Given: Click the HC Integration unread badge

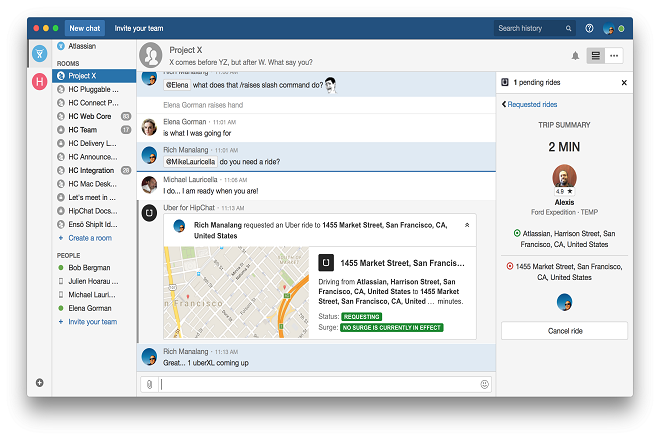Looking at the screenshot, I should pyautogui.click(x=126, y=170).
